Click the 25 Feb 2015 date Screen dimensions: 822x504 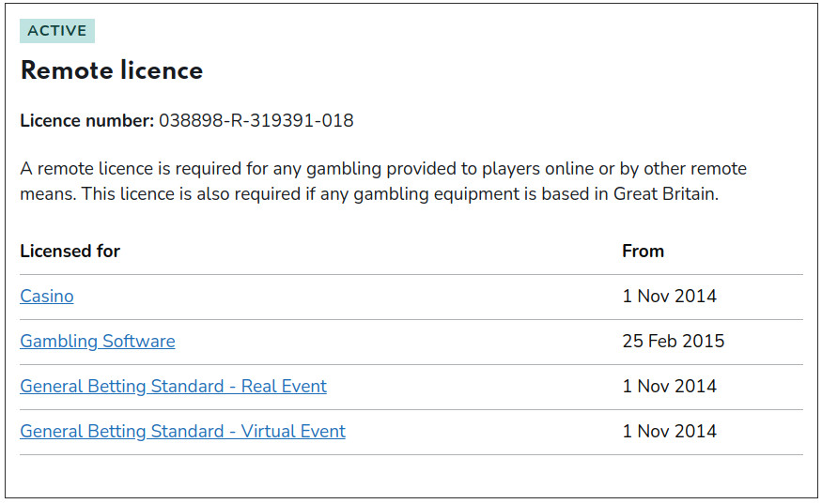673,342
